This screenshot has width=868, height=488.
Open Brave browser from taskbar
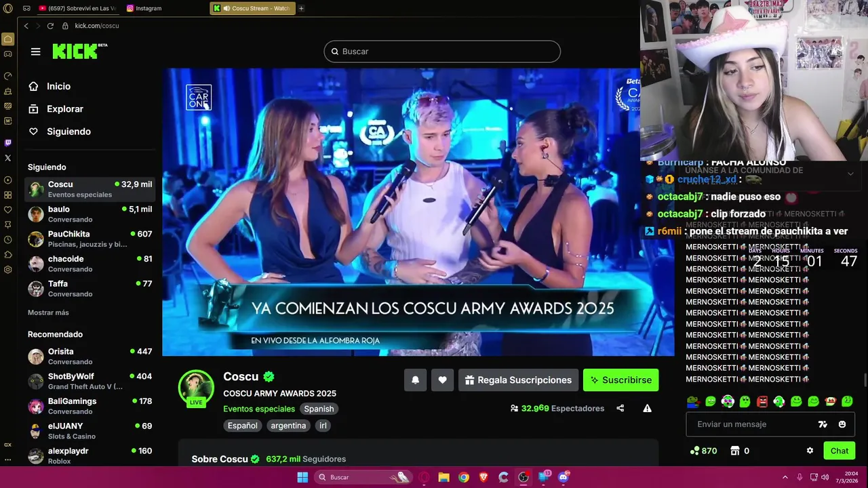484,477
